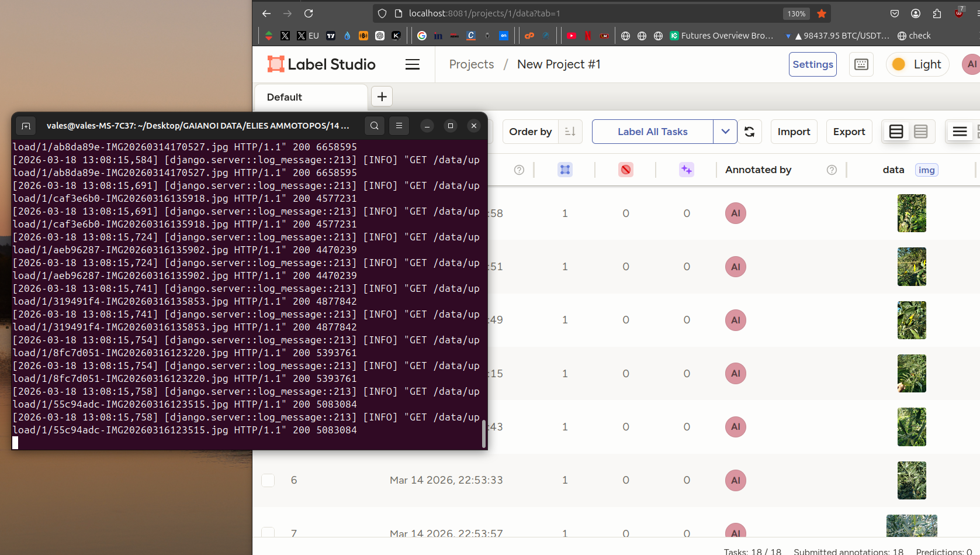
Task: Open the terminal search icon
Action: click(375, 126)
